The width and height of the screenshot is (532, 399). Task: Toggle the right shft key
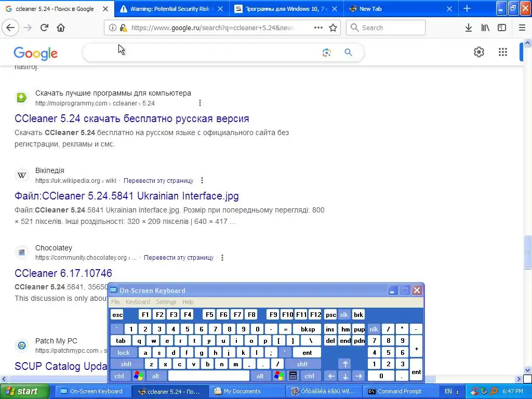303,364
